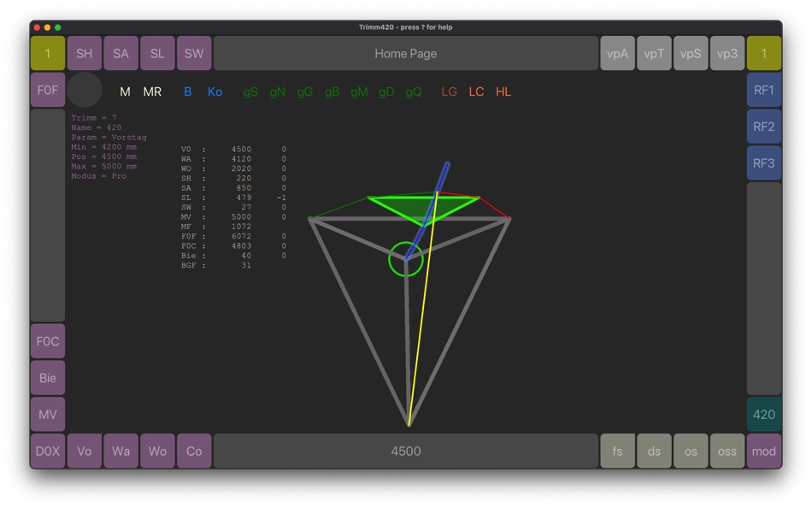Click the os button
Screen dimensions: 812x508
pos(691,451)
